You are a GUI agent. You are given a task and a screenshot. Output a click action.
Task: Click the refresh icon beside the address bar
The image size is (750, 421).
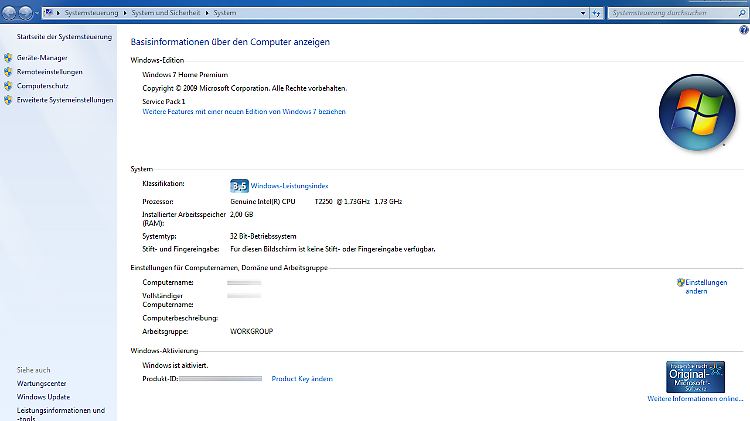597,14
